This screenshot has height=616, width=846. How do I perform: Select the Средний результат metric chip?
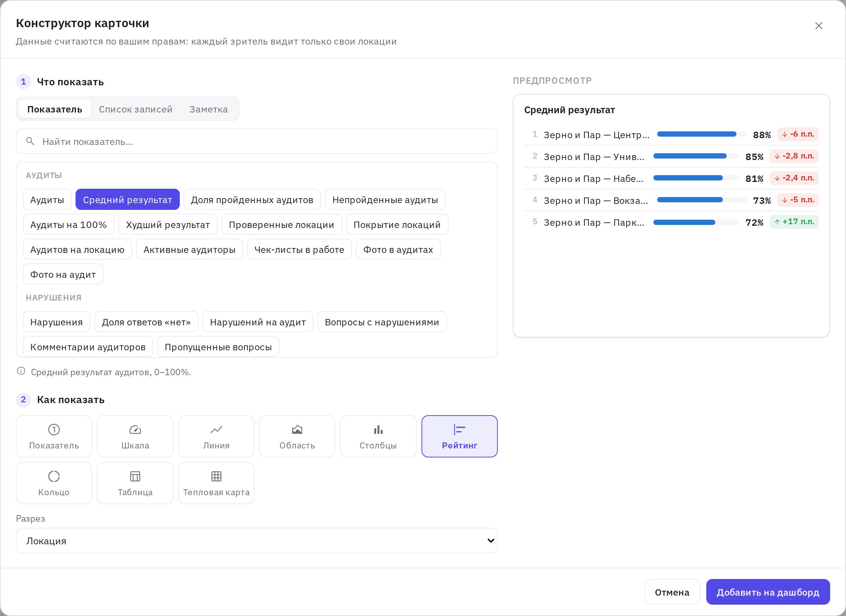(x=128, y=199)
